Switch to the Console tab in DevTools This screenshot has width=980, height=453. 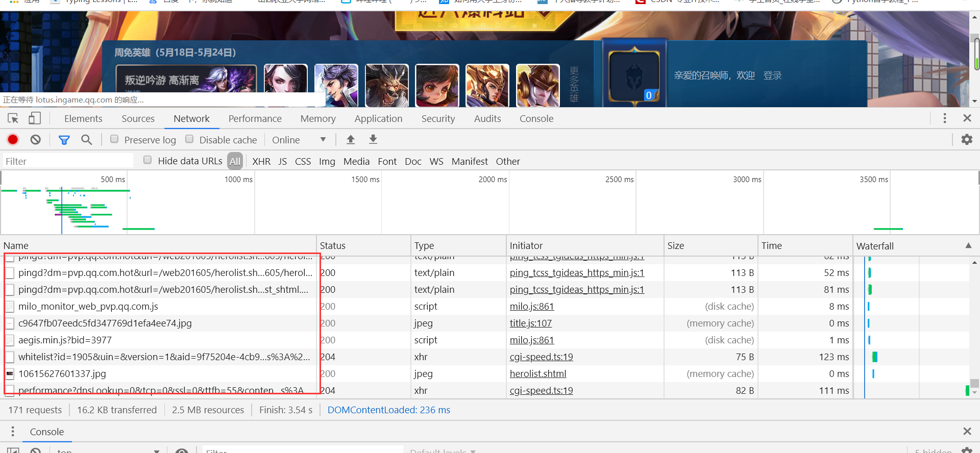tap(536, 118)
